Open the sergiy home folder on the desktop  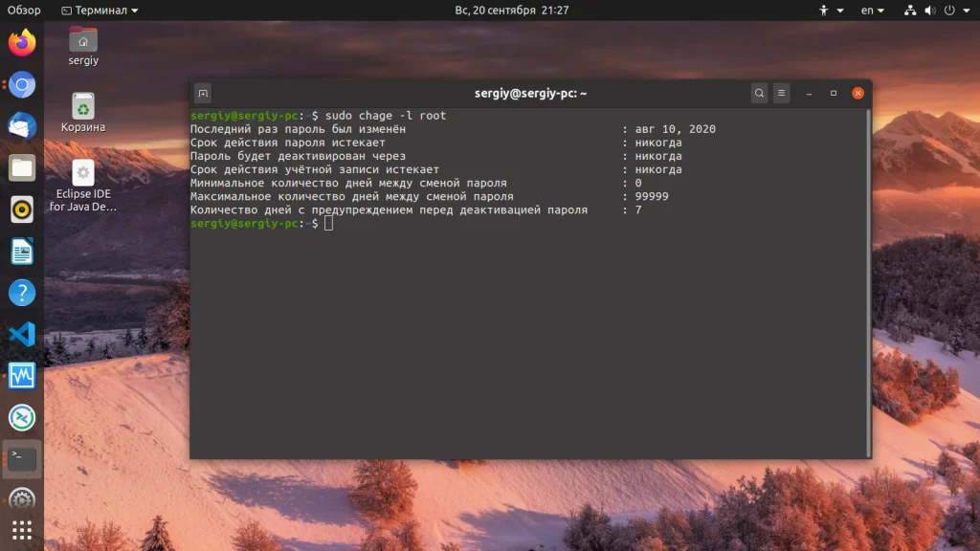pyautogui.click(x=83, y=46)
